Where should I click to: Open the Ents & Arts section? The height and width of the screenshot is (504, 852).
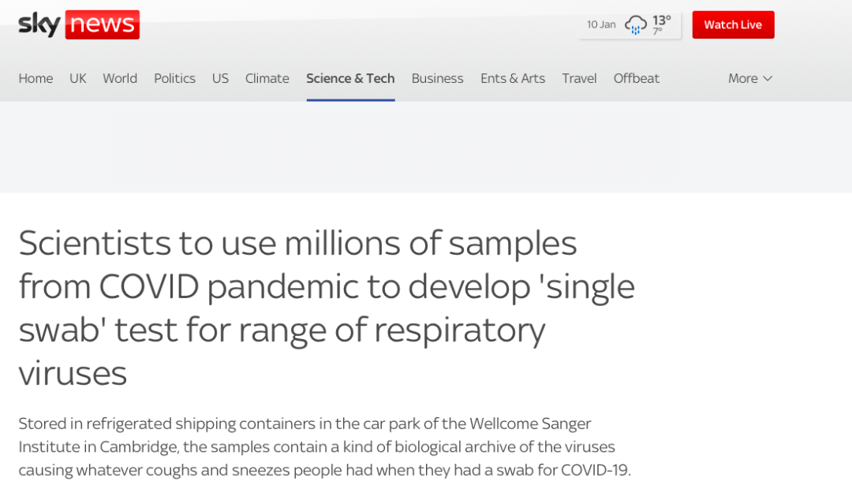point(513,79)
